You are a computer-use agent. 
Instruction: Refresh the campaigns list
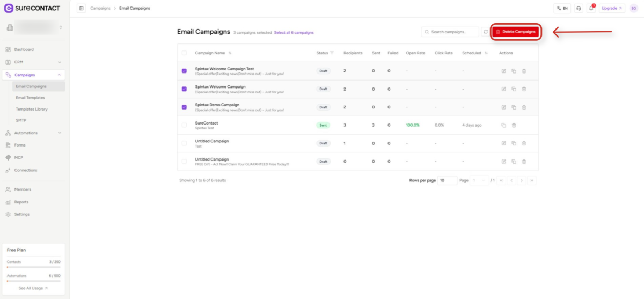[x=486, y=32]
